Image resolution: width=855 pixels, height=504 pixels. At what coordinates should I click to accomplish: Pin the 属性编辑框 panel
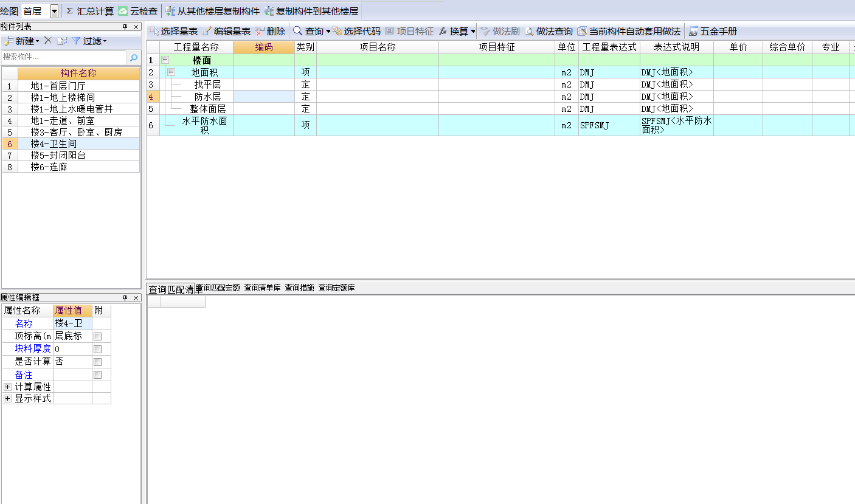(x=125, y=298)
